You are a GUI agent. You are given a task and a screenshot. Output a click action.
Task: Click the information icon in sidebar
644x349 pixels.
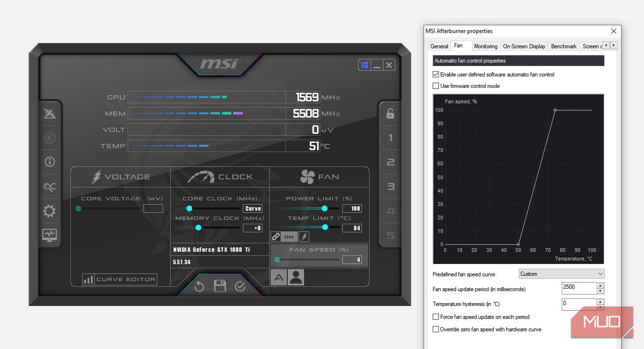coord(50,162)
